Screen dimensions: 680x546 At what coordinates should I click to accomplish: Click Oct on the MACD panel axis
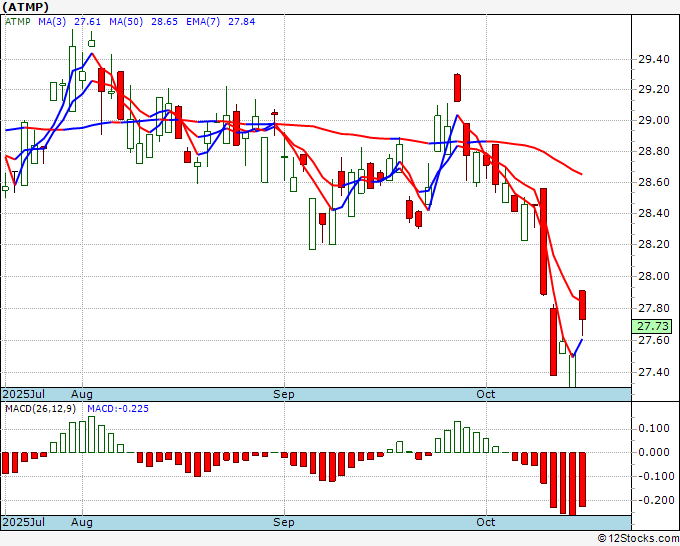click(486, 522)
